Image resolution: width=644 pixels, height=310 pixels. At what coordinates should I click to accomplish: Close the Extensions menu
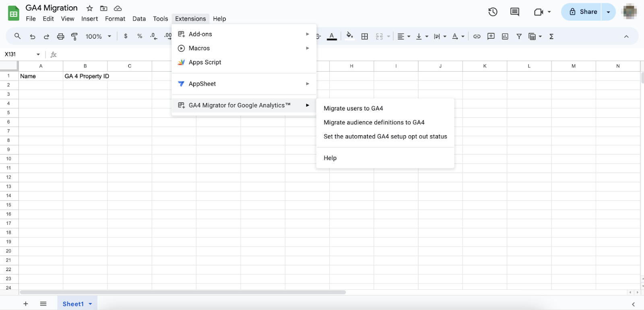(x=190, y=19)
